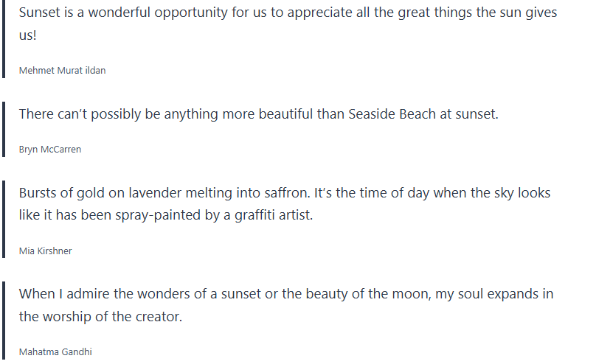Screen dimensions: 596x364
Task: Click the Mahatma Gandhi author name
Action: (x=55, y=352)
